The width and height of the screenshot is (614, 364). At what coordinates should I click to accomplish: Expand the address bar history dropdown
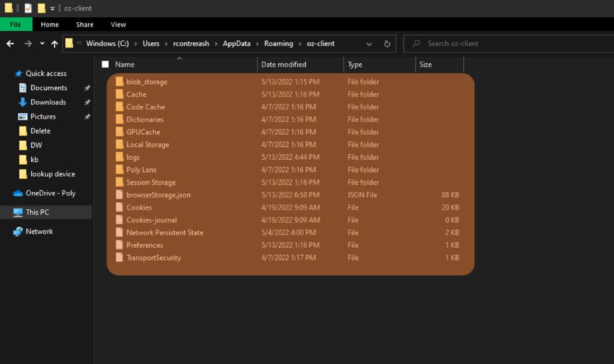(369, 44)
